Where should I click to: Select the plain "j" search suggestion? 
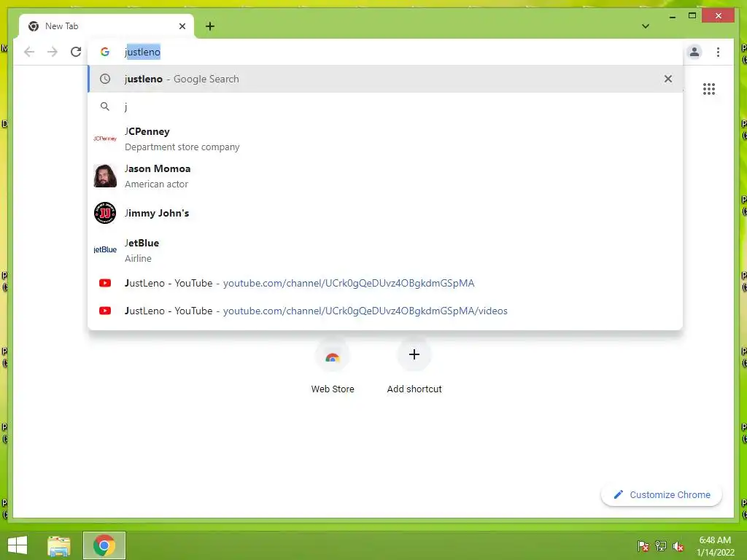tap(385, 106)
